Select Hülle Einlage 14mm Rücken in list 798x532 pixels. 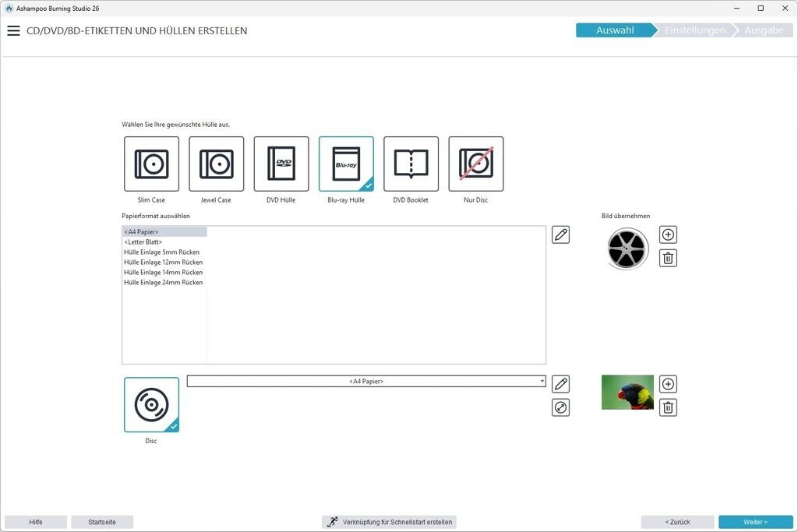[164, 273]
